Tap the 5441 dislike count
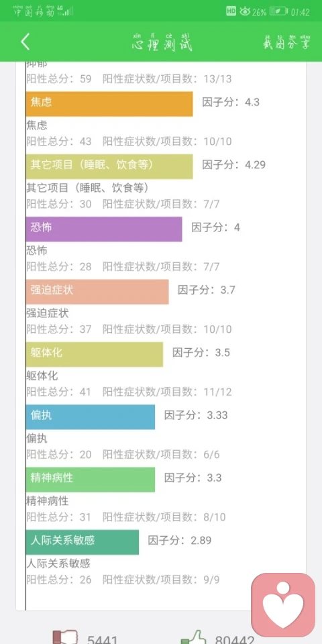Image resolution: width=322 pixels, height=644 pixels. tap(102, 639)
